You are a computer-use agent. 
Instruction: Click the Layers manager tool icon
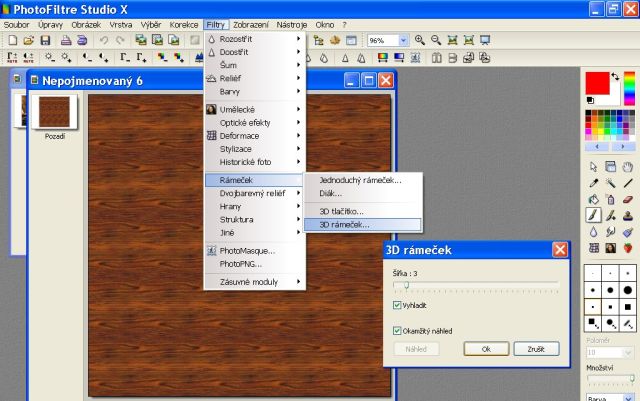611,167
